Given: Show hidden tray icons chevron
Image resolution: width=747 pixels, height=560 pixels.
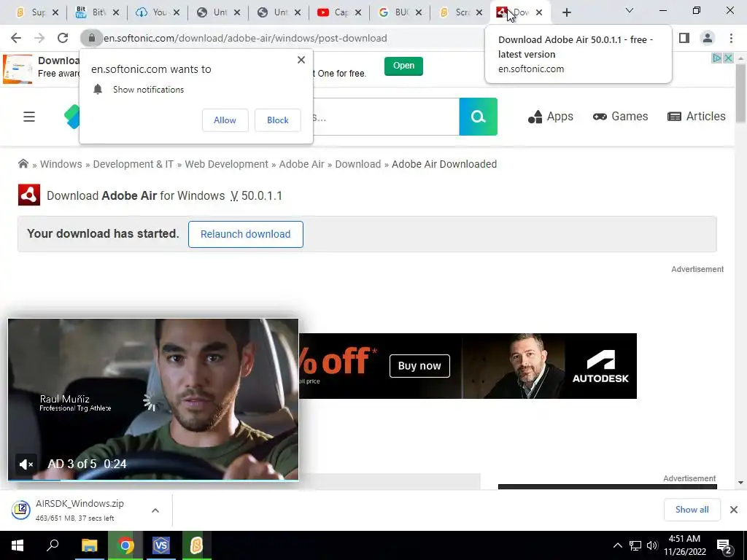Looking at the screenshot, I should (x=617, y=545).
